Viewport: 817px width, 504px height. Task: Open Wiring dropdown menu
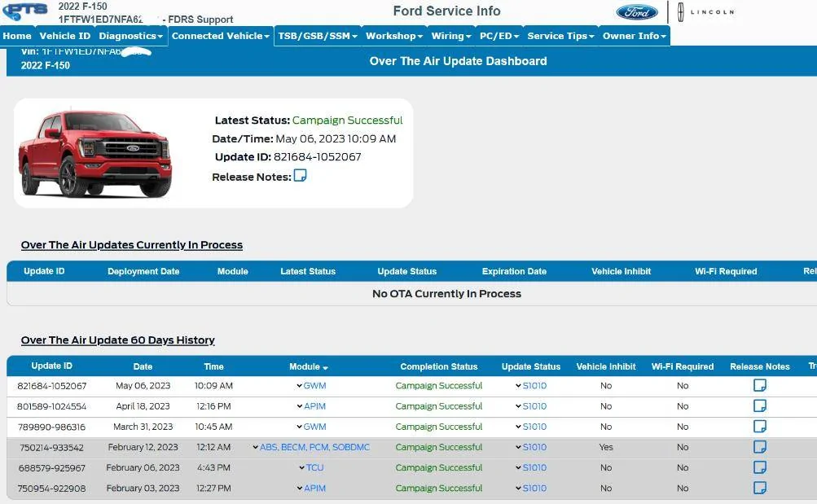tap(450, 36)
